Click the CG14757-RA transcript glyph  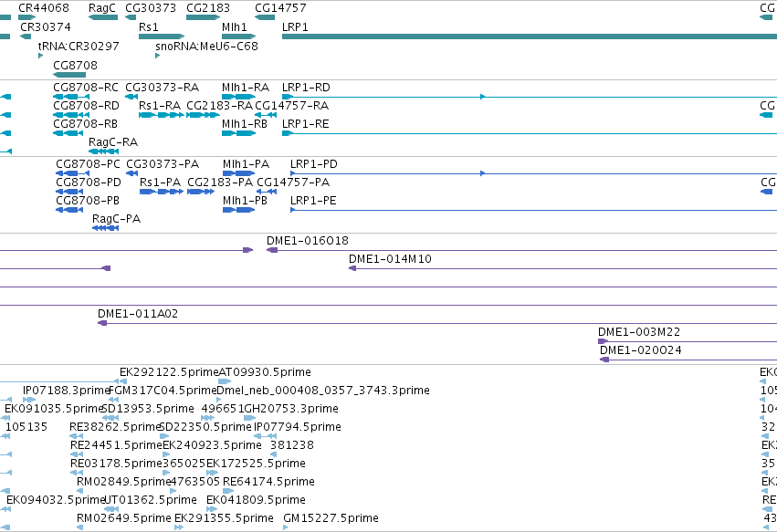(266, 115)
